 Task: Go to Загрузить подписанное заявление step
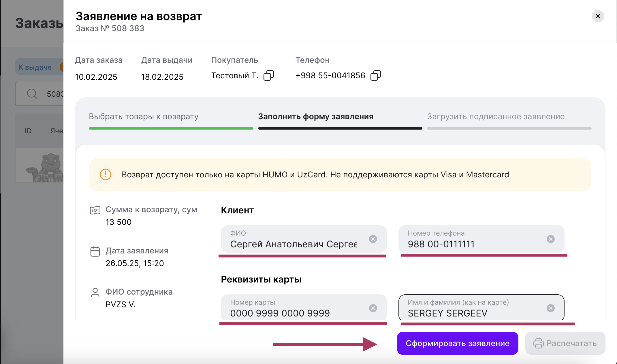pos(496,117)
